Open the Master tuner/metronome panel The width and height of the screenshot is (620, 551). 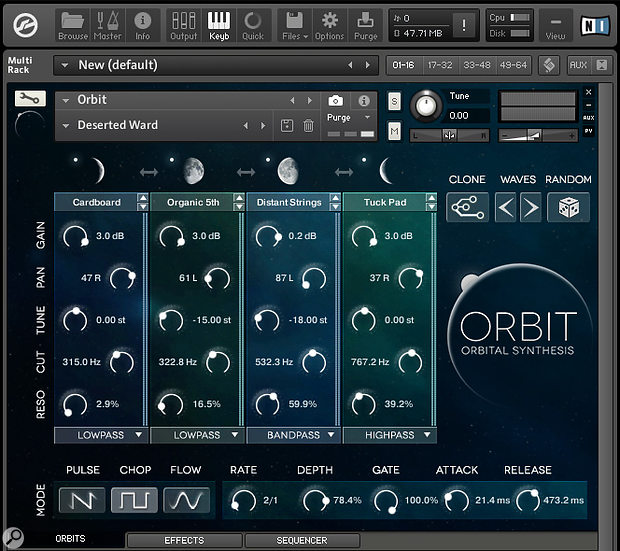[108, 25]
